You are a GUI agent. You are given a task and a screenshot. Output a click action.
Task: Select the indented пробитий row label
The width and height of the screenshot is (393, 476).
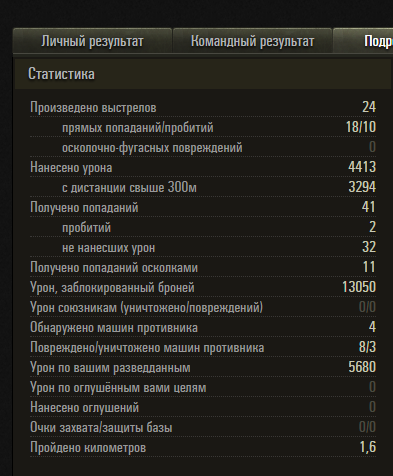[86, 228]
